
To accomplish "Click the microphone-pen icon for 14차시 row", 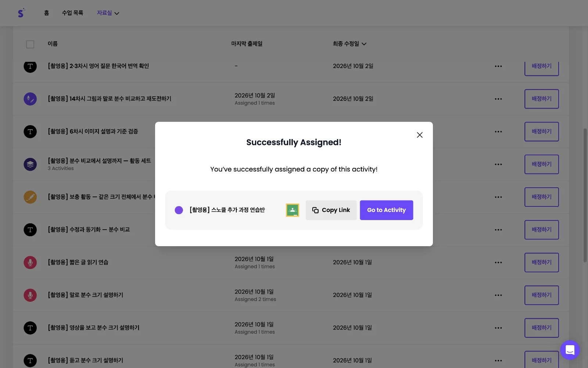I will click(x=30, y=99).
